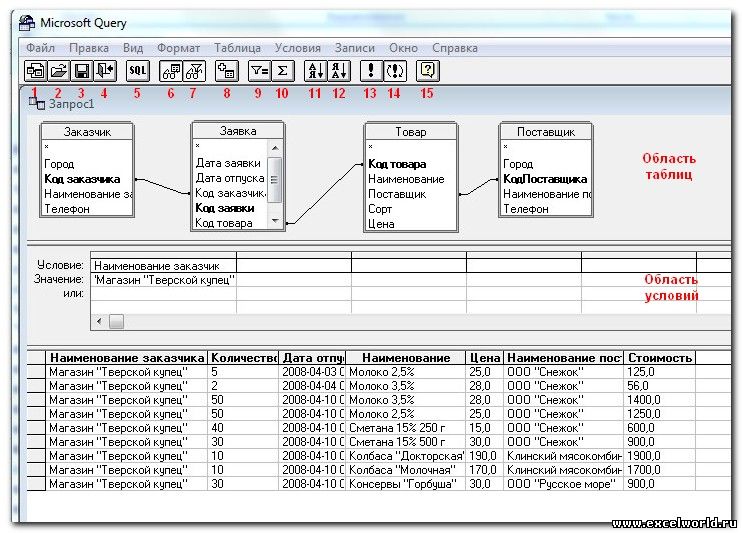Toggle the Show/Hide Tables icon
This screenshot has width=742, height=533.
click(x=171, y=71)
